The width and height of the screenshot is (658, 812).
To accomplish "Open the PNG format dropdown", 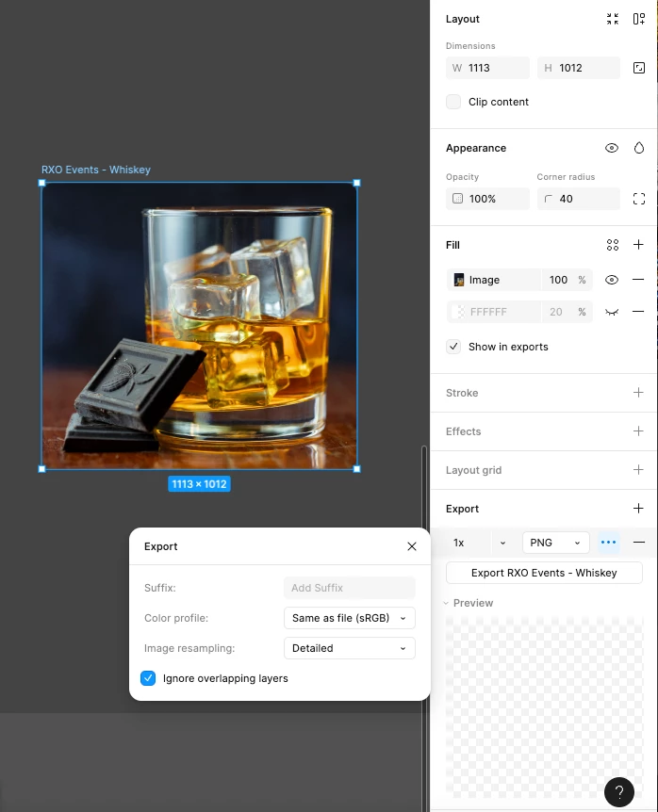I will 556,543.
